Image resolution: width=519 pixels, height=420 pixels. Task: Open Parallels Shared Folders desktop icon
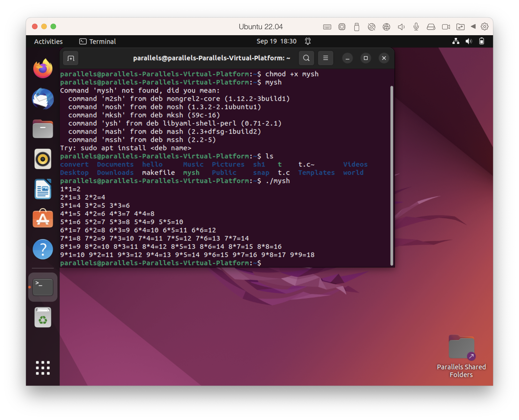point(461,356)
